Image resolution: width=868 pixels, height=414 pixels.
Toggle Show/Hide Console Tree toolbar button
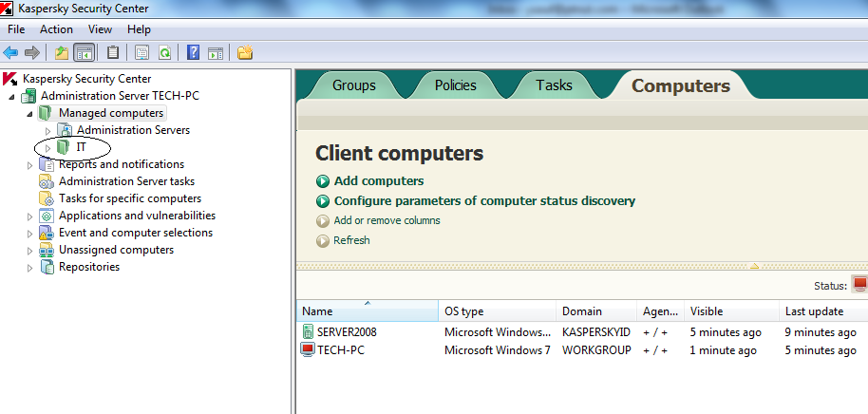click(x=85, y=53)
